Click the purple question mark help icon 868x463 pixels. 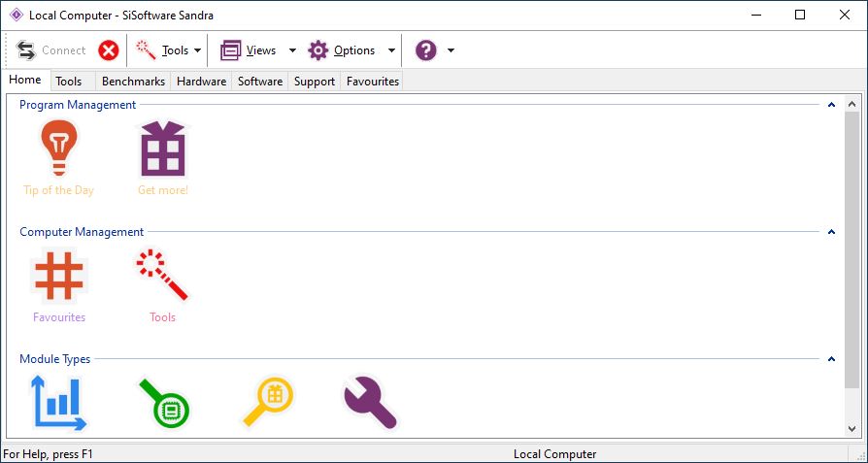point(425,50)
